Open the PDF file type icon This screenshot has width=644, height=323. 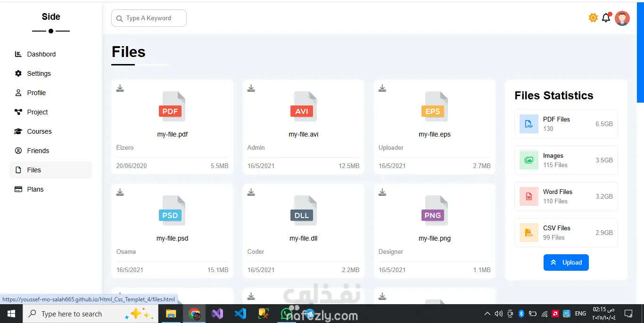tap(172, 106)
